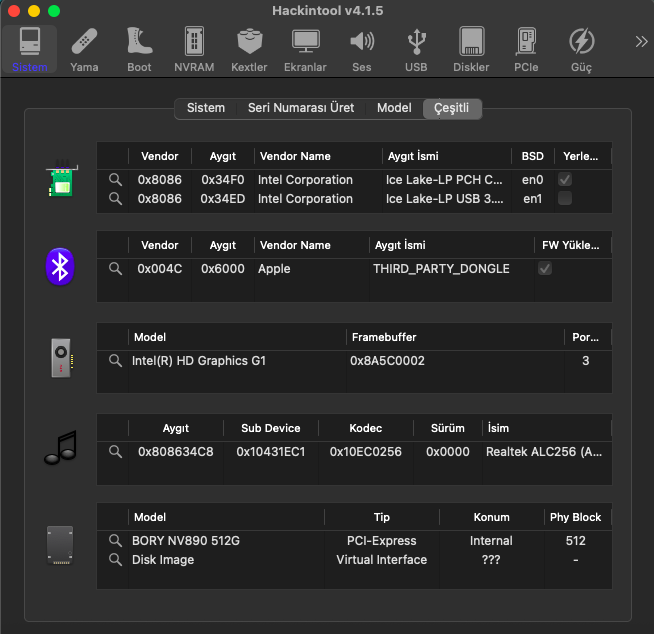The image size is (654, 634).
Task: Search details for BORY NV890 512G
Action: [x=116, y=541]
